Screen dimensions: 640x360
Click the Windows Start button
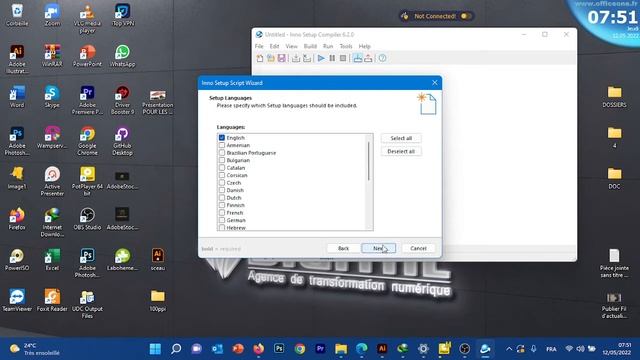click(155, 349)
